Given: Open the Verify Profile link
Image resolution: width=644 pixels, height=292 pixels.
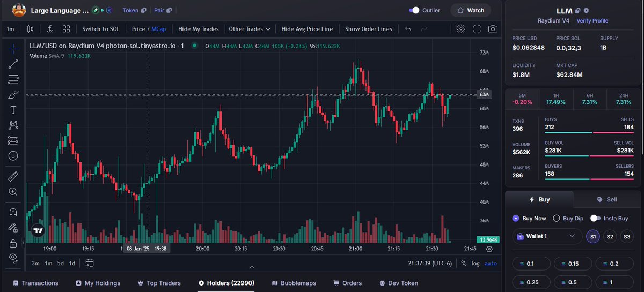Looking at the screenshot, I should tap(592, 20).
